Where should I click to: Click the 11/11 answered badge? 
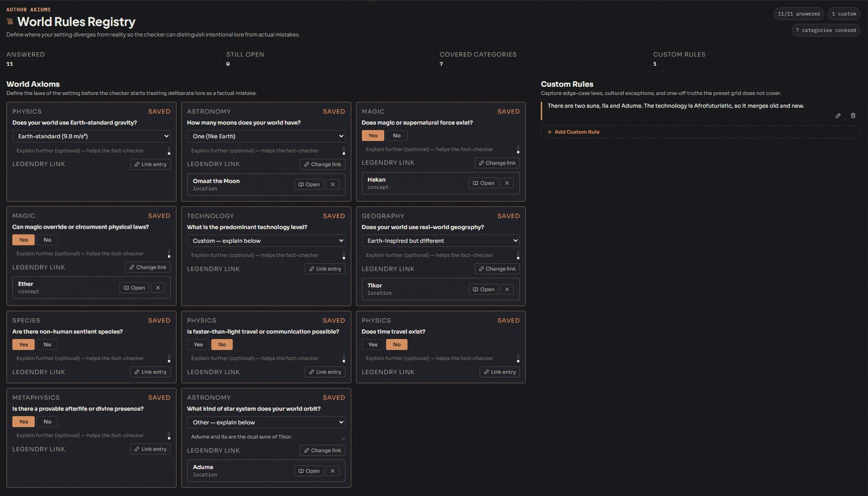pyautogui.click(x=799, y=14)
